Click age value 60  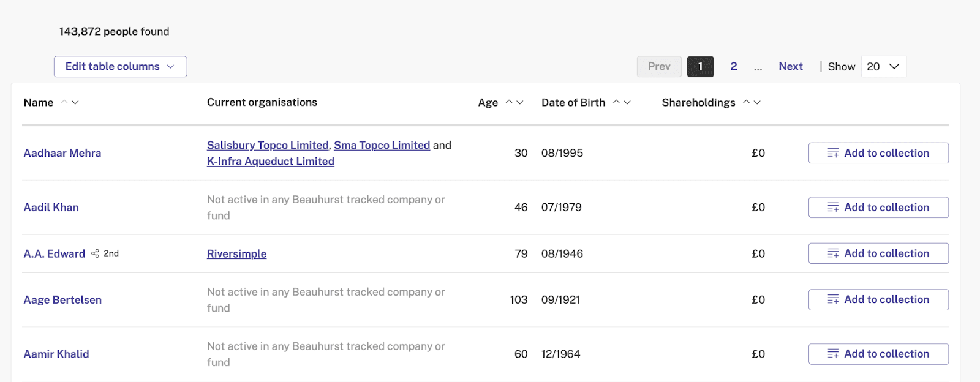tap(521, 354)
